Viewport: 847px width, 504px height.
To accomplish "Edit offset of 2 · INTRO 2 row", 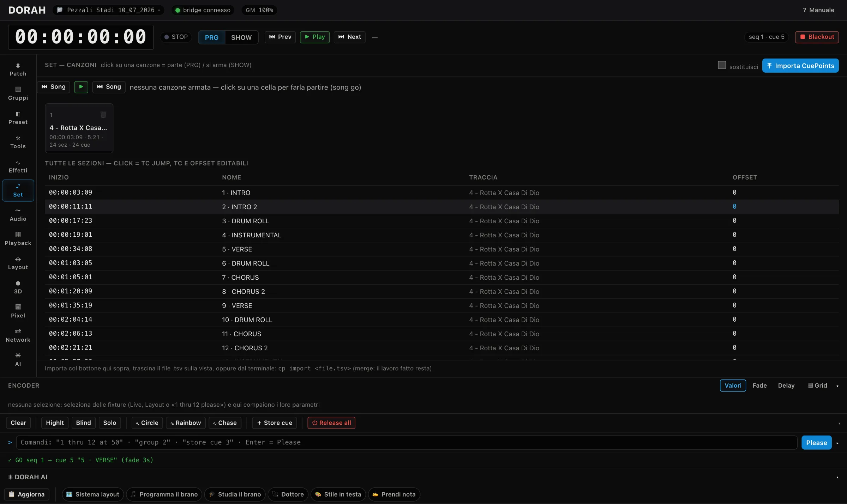I will 734,207.
